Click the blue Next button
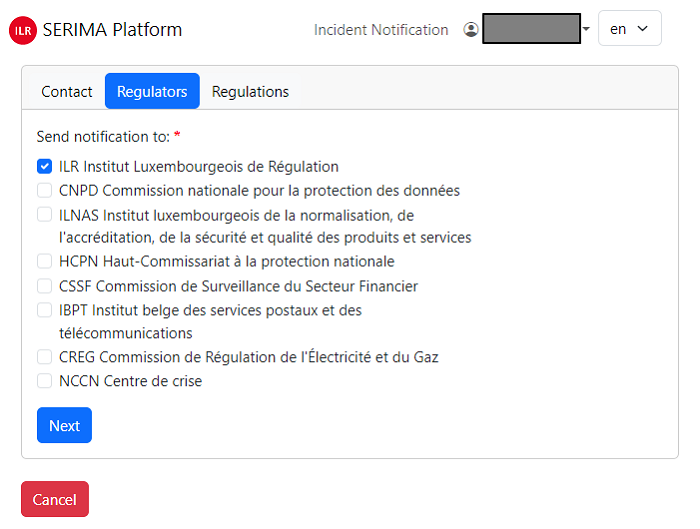This screenshot has height=529, width=700. pyautogui.click(x=64, y=425)
